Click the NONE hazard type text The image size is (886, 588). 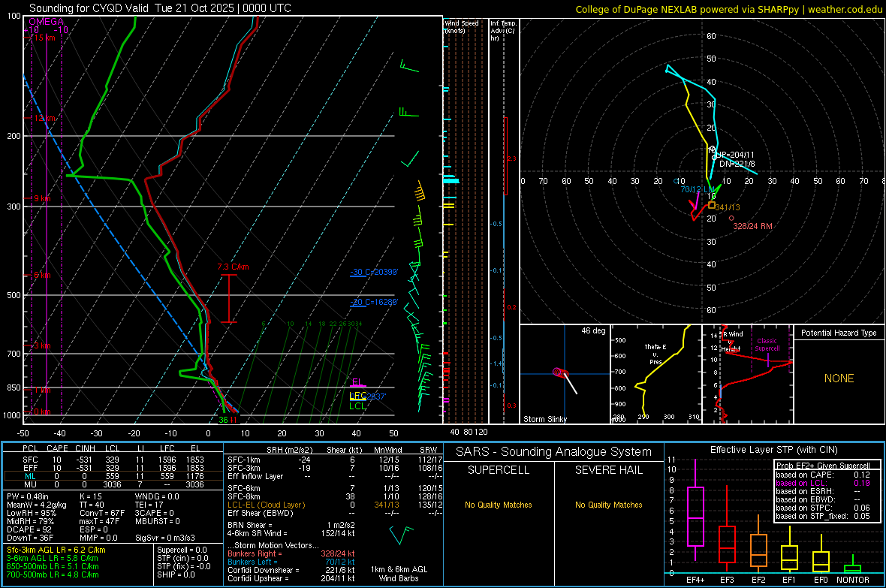(839, 378)
